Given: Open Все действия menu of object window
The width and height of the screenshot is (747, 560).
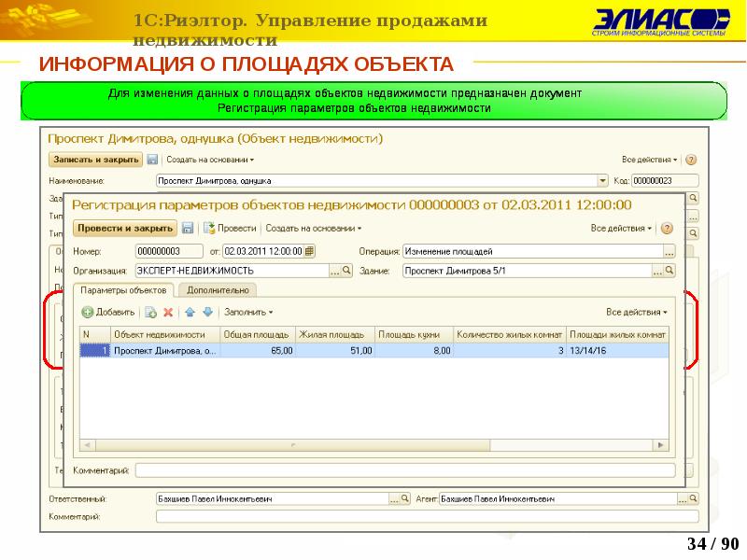Looking at the screenshot, I should point(649,160).
